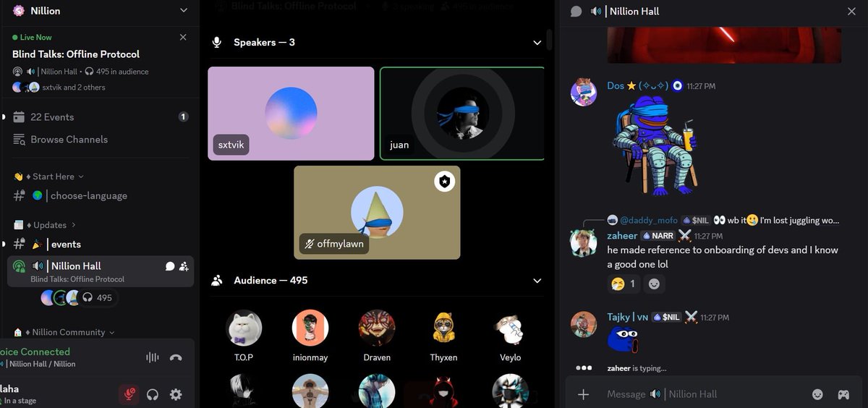This screenshot has width=868, height=408.
Task: Collapse the Nillion Community category
Action: [69, 332]
